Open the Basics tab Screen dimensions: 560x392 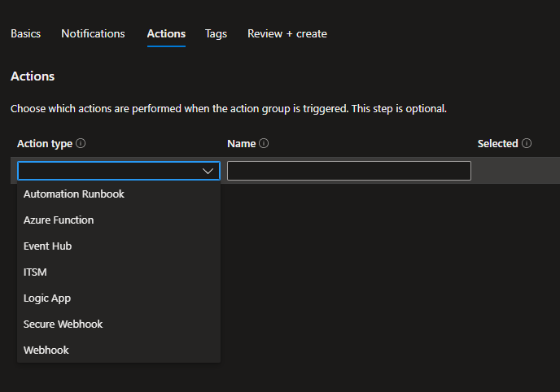(26, 33)
